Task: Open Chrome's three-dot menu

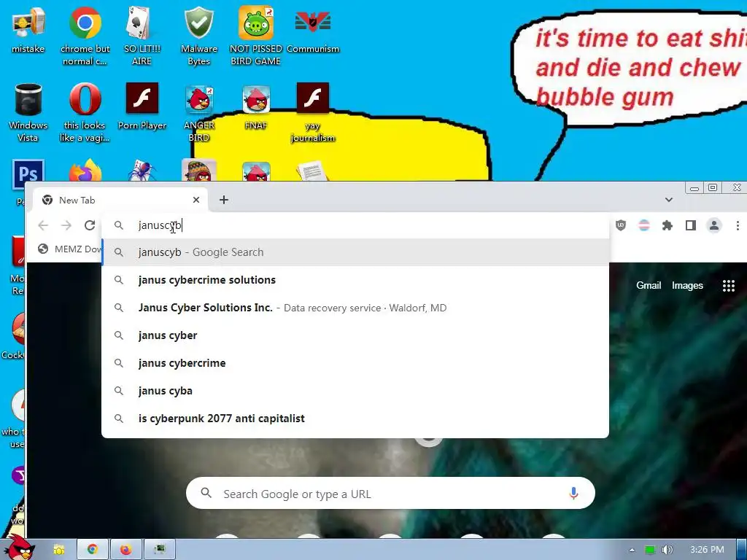Action: [x=738, y=225]
